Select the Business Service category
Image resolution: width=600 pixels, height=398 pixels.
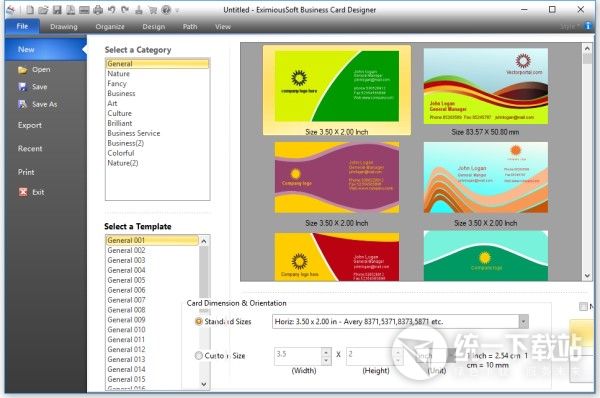pos(134,133)
